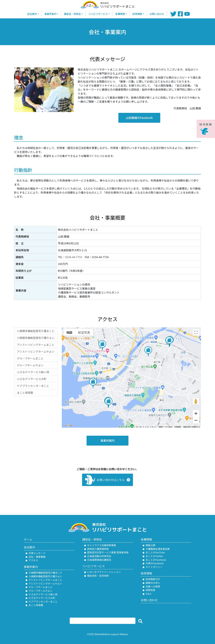Viewport: 215px width, 644px height.
Task: Open 福祉用具・住宅改修 footer link
Action: [x=98, y=576]
